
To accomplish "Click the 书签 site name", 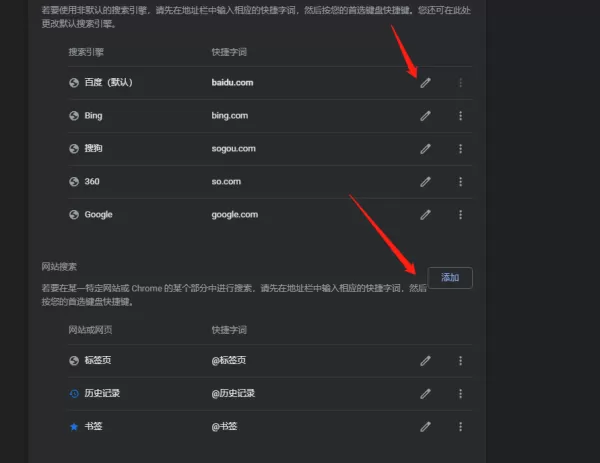I will pos(93,426).
